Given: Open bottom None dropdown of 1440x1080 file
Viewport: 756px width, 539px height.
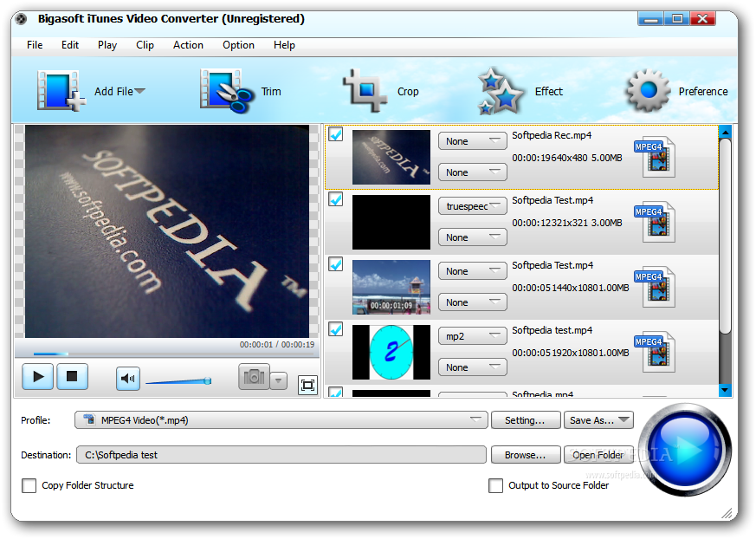Looking at the screenshot, I should [x=473, y=302].
